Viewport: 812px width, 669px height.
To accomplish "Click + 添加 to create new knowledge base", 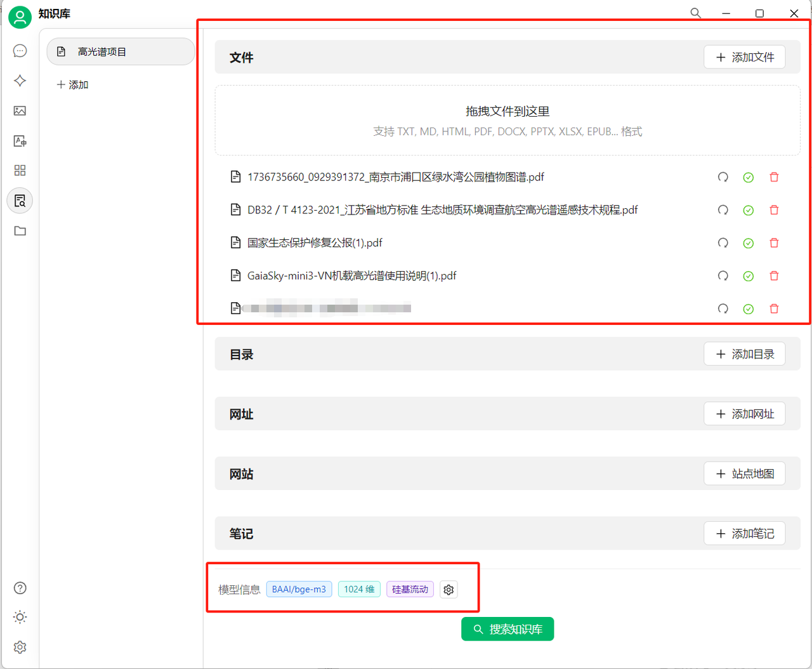I will coord(72,84).
